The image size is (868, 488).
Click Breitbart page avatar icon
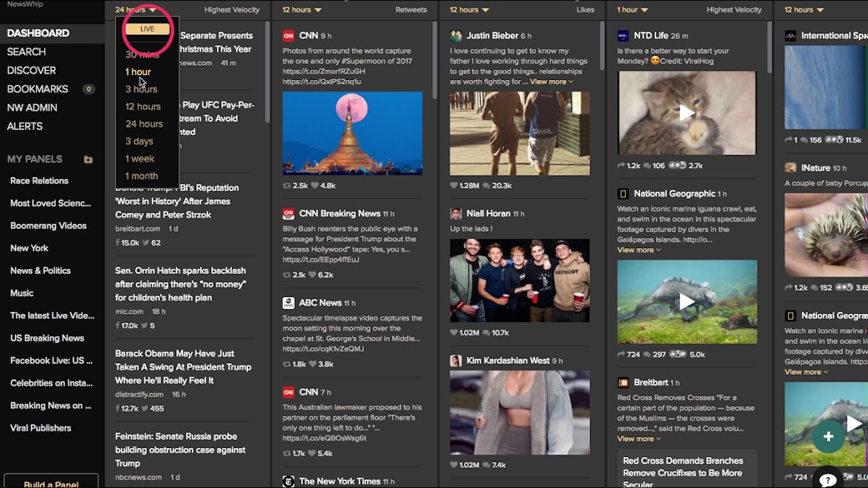623,382
